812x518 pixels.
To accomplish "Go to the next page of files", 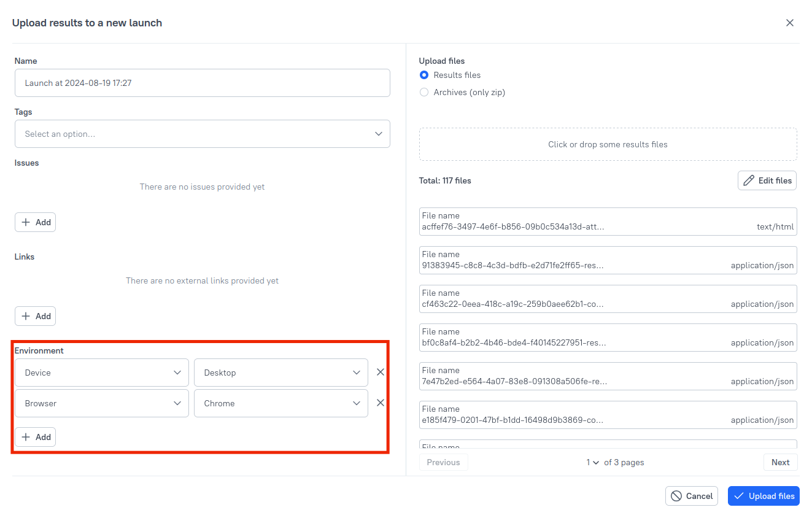I will pyautogui.click(x=780, y=462).
